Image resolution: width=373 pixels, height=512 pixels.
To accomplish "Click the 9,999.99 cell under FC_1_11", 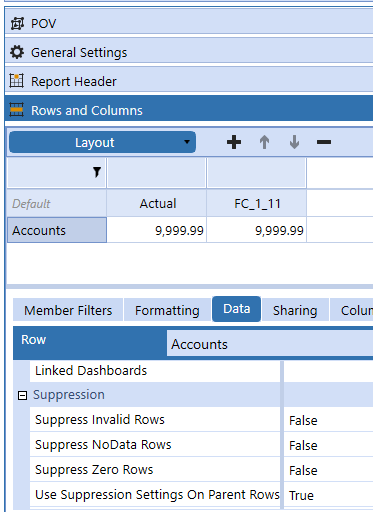I will (257, 230).
